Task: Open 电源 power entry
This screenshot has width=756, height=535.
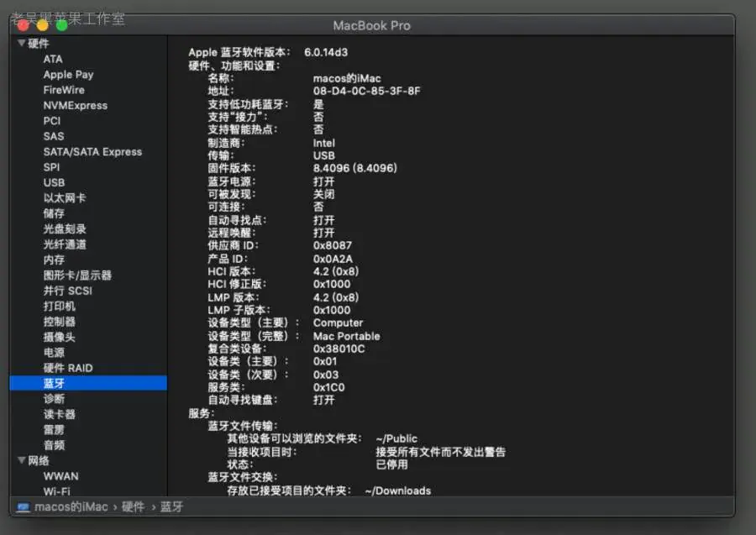Action: point(54,352)
